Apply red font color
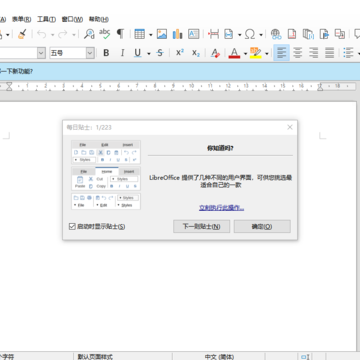The height and width of the screenshot is (360, 360). 234,53
